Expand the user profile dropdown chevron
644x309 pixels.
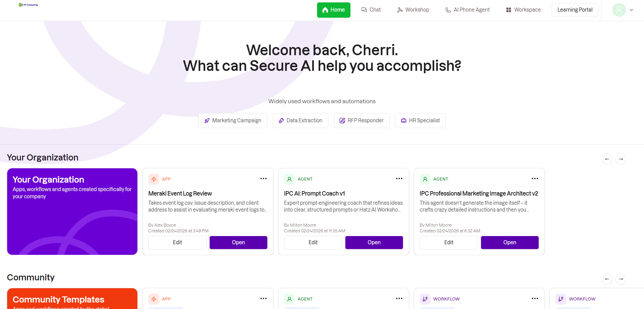pyautogui.click(x=632, y=10)
